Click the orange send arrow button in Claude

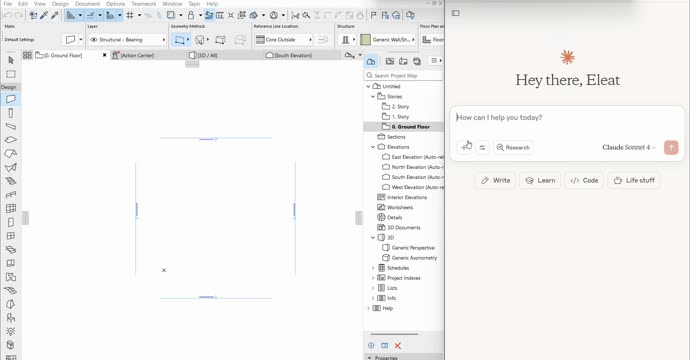pyautogui.click(x=671, y=147)
